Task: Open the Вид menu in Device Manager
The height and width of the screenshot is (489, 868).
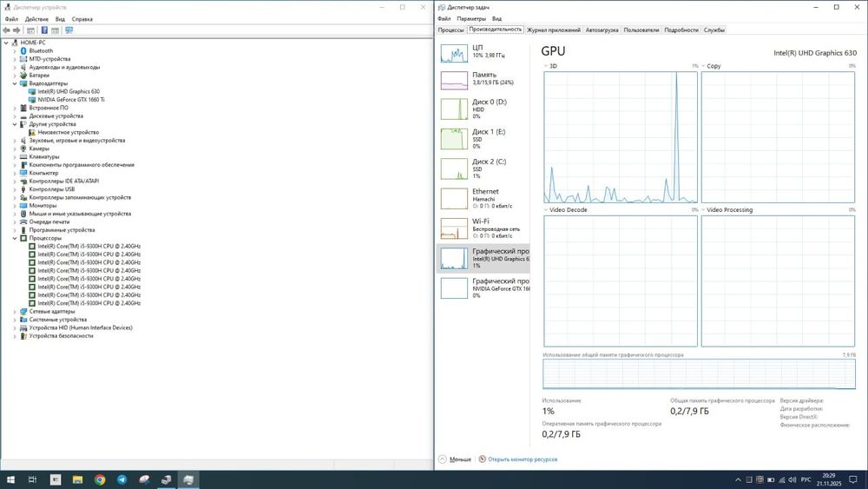Action: pos(60,19)
